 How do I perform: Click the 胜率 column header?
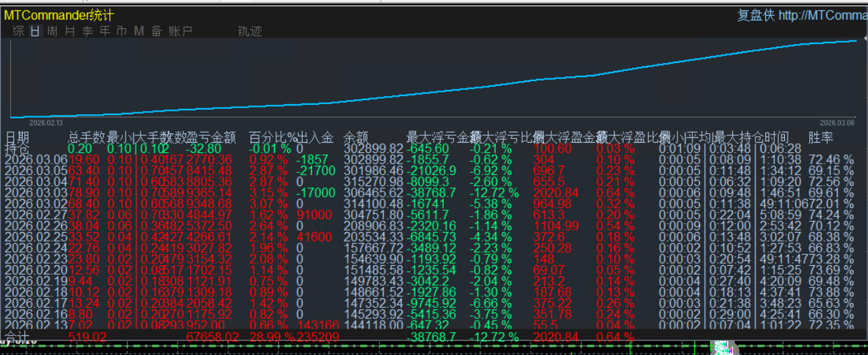[x=821, y=137]
